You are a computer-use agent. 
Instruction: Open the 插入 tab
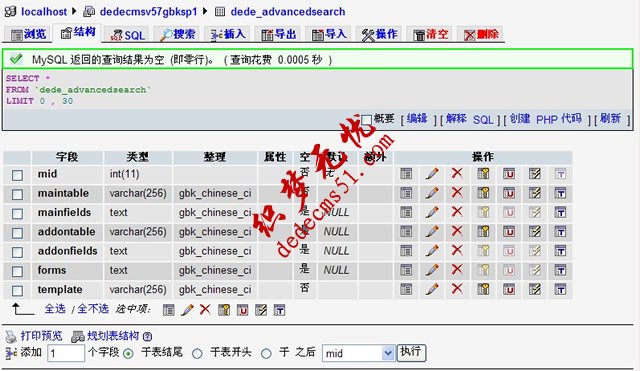(228, 35)
